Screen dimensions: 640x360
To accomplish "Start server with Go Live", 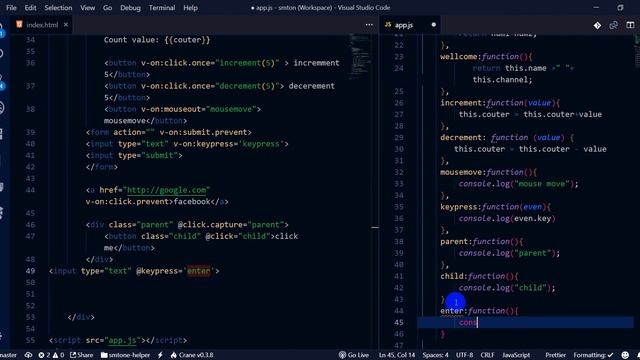I will pos(354,355).
